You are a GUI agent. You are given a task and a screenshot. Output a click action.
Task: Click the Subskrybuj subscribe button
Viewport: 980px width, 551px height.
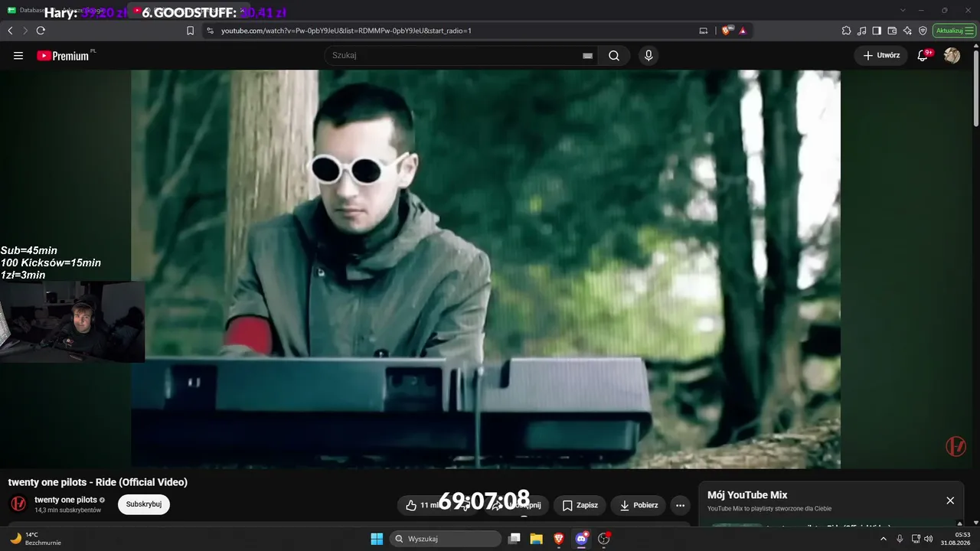pyautogui.click(x=144, y=504)
